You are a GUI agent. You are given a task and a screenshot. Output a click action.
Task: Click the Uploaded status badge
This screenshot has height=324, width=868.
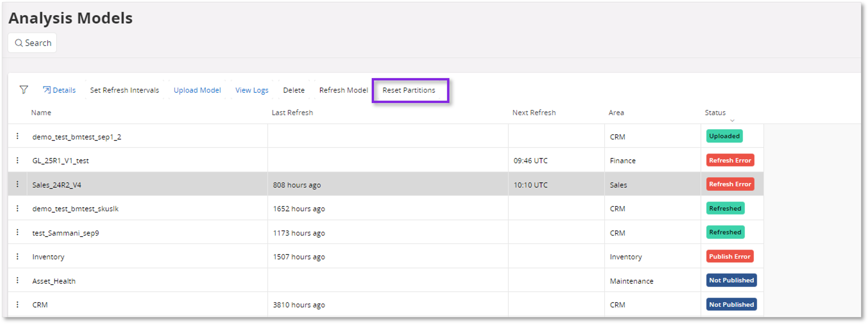[724, 136]
